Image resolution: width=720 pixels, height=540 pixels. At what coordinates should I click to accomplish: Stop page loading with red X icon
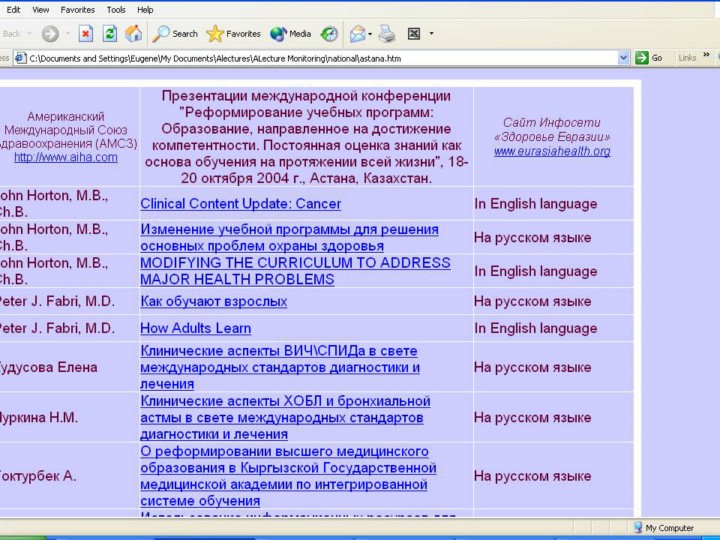(86, 33)
